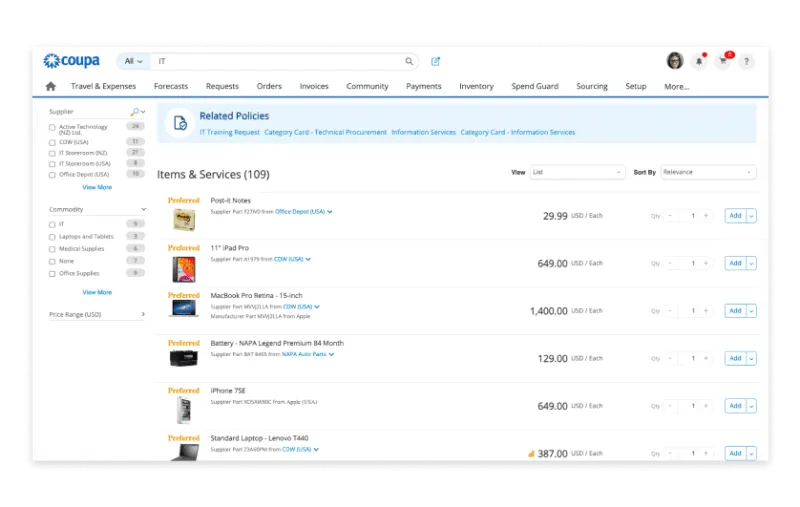Open the write request edit icon
Image resolution: width=800 pixels, height=507 pixels.
click(x=435, y=61)
